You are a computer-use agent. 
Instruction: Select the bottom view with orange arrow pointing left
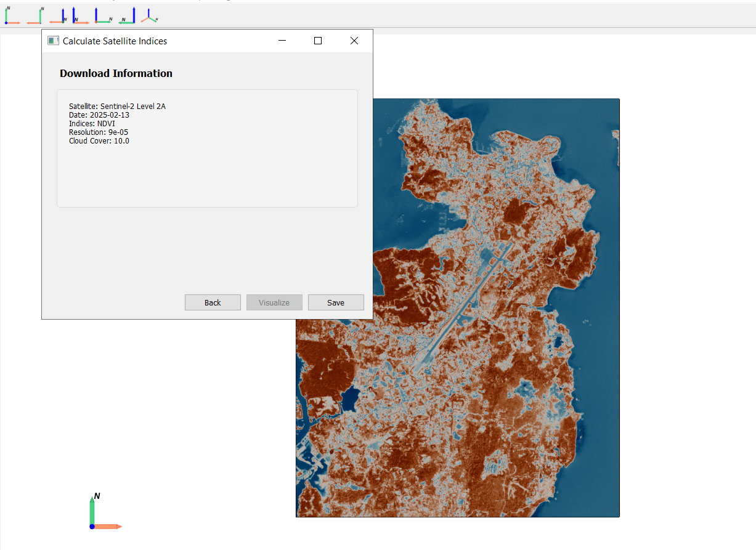35,15
